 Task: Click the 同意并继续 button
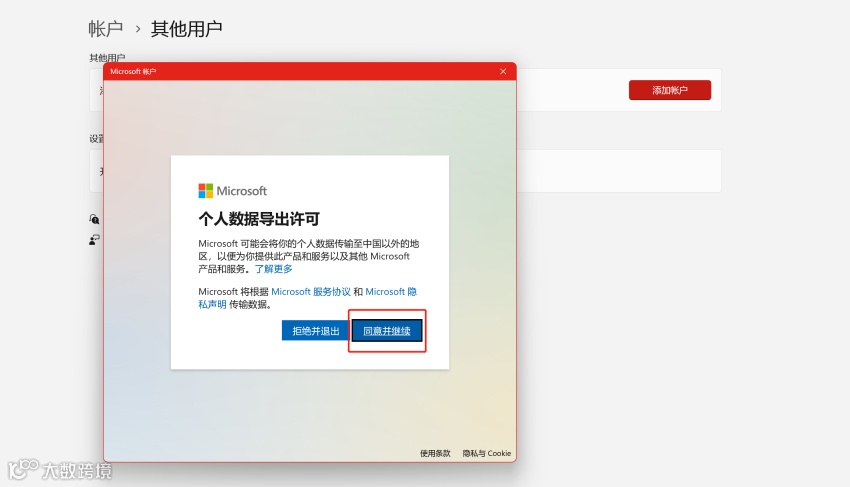[387, 331]
